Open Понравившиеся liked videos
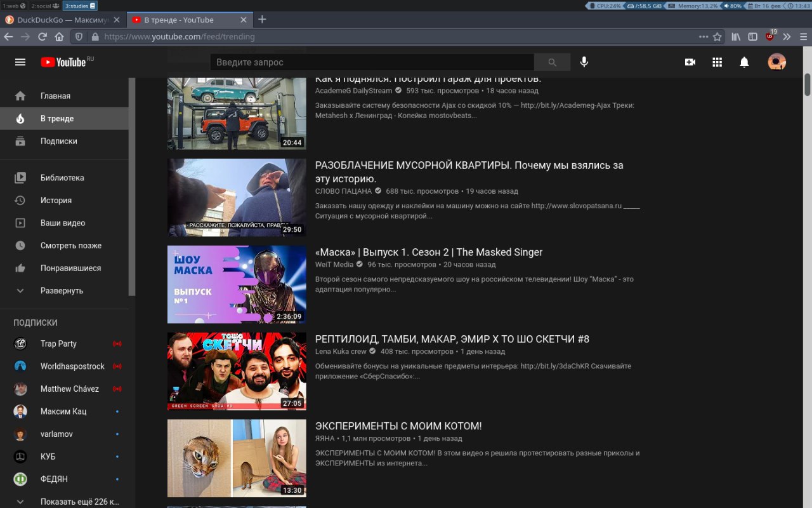This screenshot has height=508, width=812. pos(64,268)
